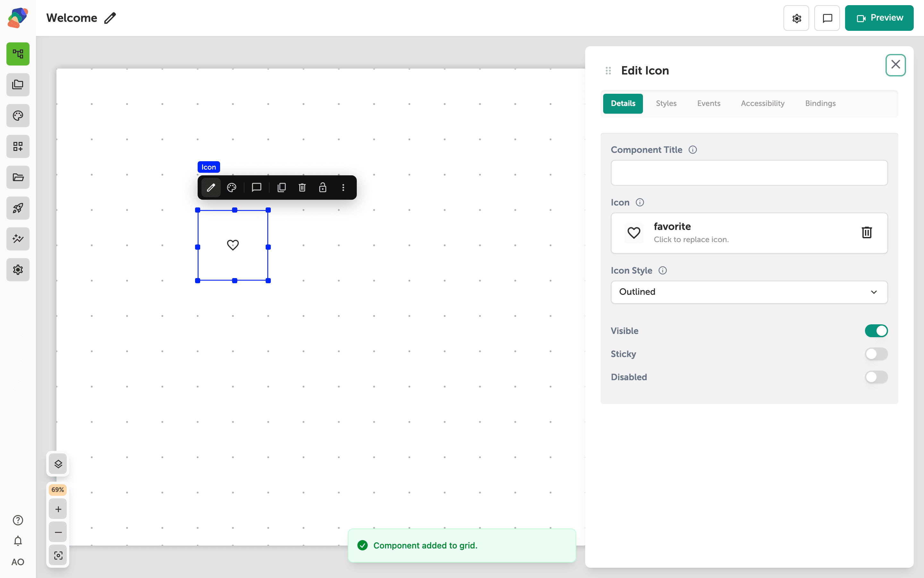This screenshot has width=924, height=578.
Task: Open the gear settings icon in left sidebar
Action: coord(18,269)
